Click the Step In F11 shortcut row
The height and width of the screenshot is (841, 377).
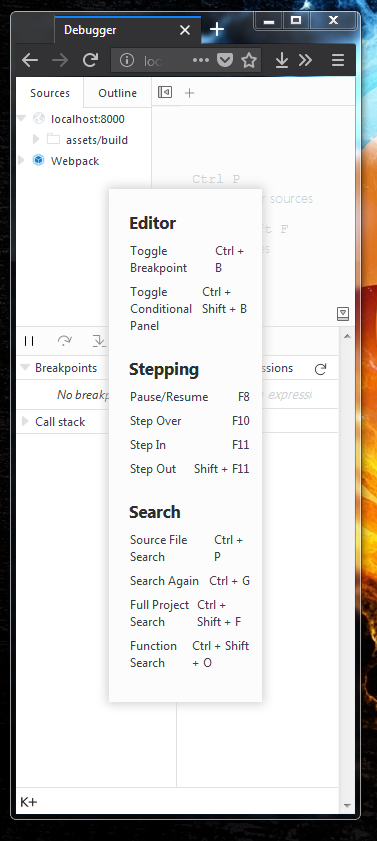[x=190, y=445]
